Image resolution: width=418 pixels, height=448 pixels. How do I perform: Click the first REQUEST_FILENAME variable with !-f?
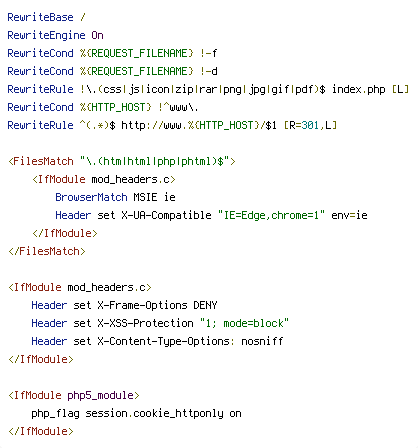coord(137,53)
